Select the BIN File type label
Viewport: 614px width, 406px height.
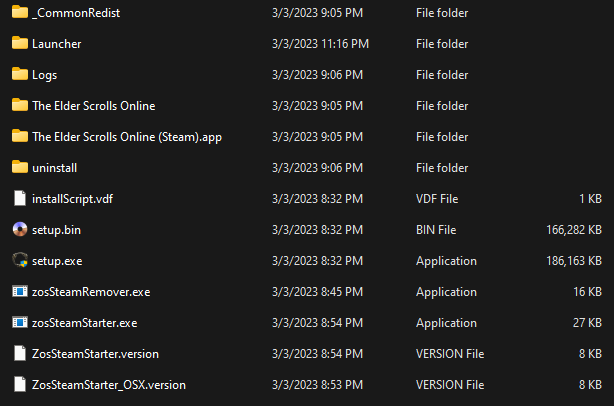tap(436, 230)
